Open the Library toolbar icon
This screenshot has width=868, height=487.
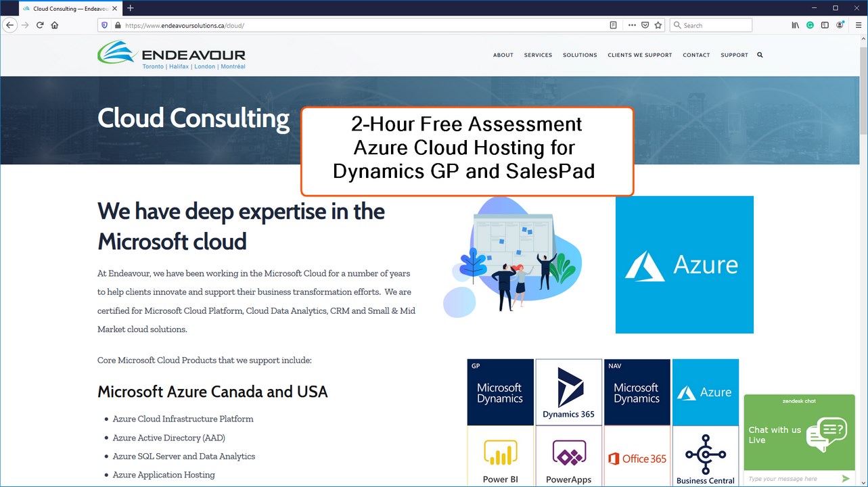(795, 25)
